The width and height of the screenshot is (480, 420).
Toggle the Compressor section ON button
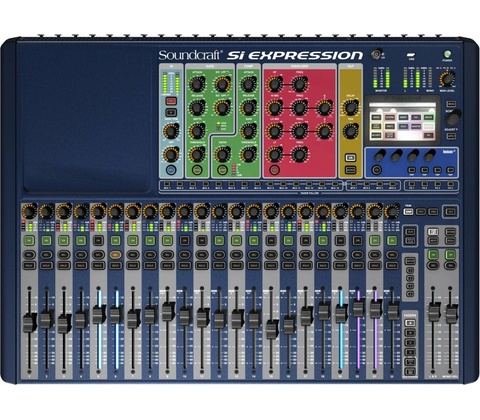(222, 170)
